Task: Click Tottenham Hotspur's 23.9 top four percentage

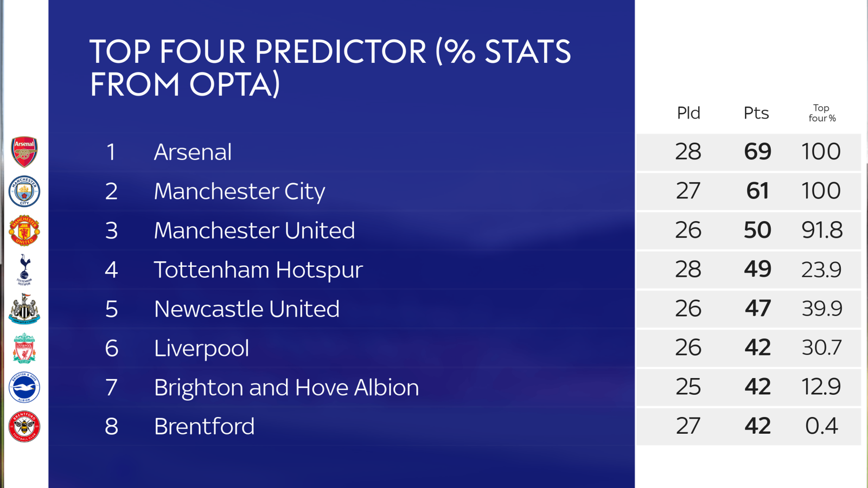Action: click(821, 269)
